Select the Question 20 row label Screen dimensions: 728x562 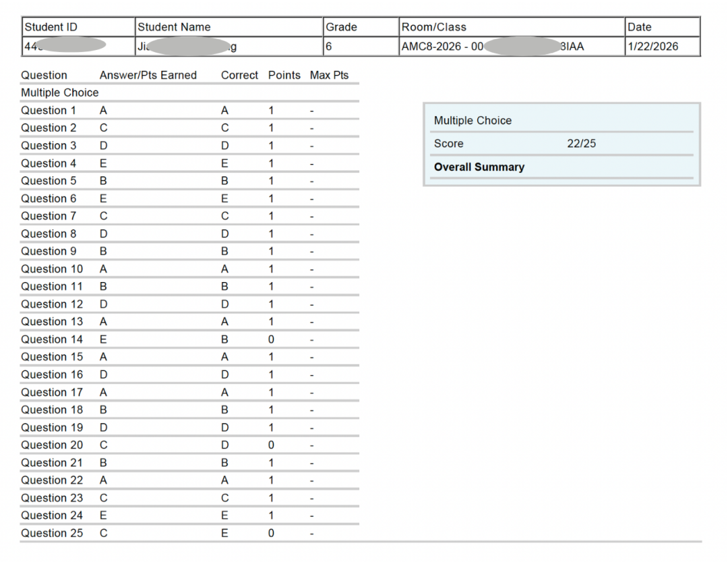pos(52,445)
